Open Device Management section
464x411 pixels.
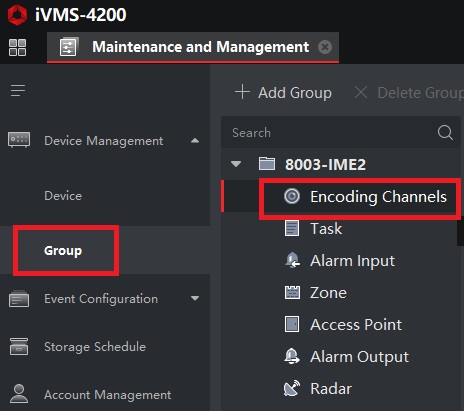(105, 141)
